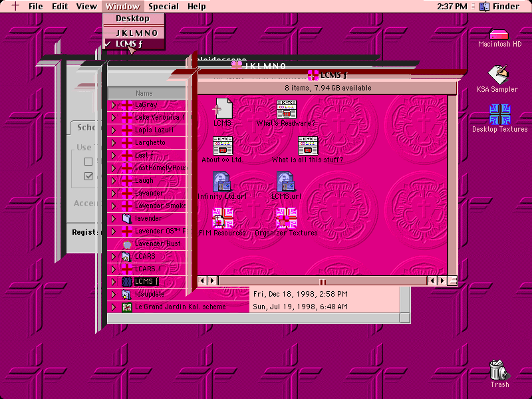Choose JKLMNO from the Window menu
Image resolution: width=532 pixels, height=399 pixels.
[x=134, y=33]
